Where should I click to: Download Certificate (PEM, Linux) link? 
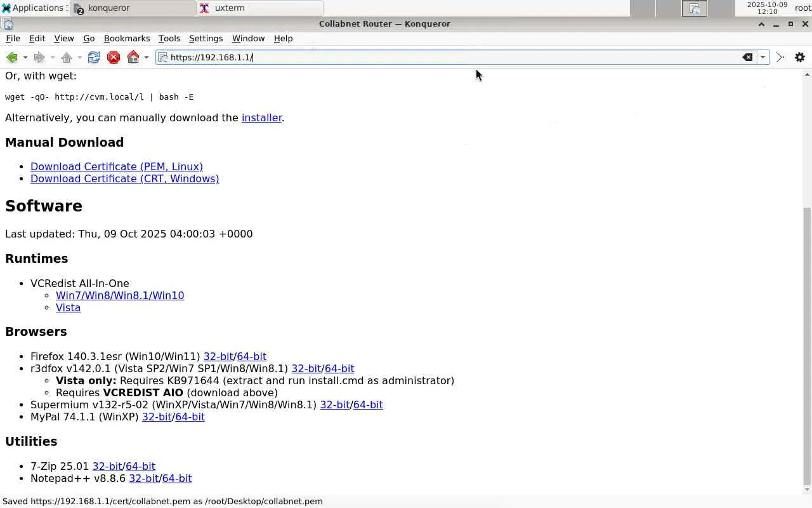tap(117, 166)
